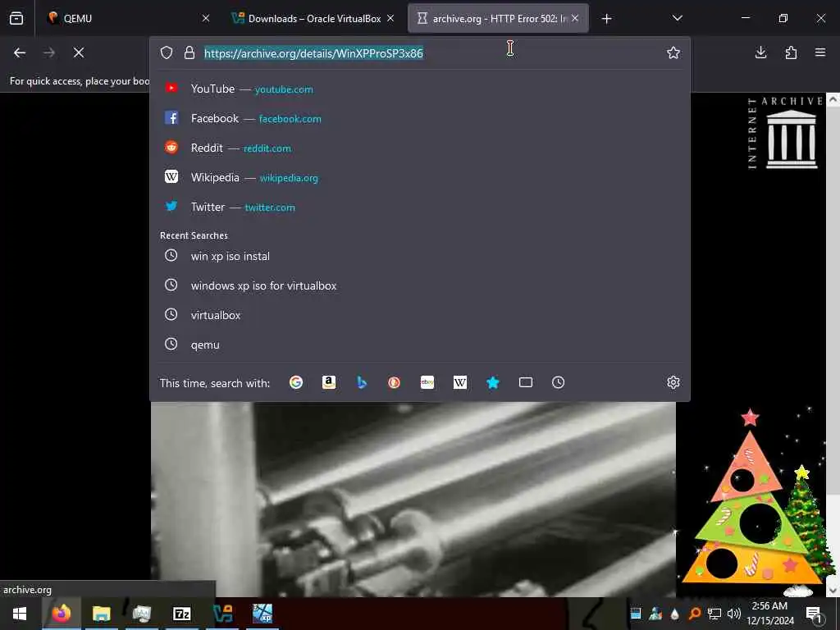
Task: List all tabs dropdown arrow
Action: [x=677, y=18]
